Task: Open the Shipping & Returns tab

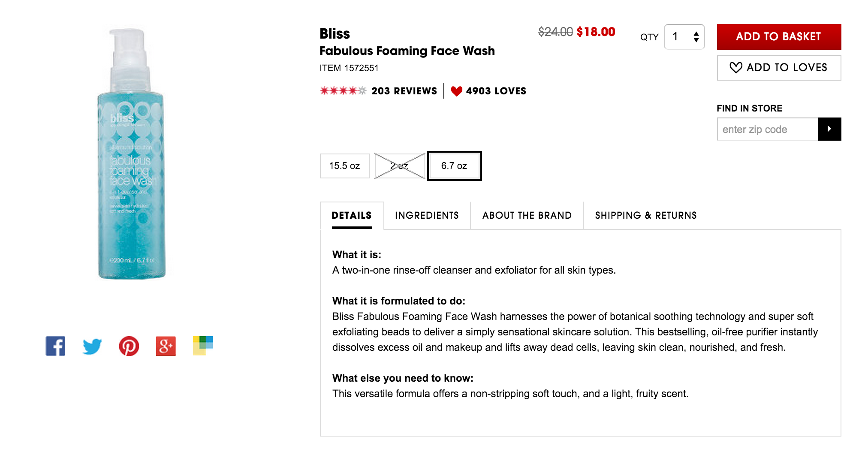Action: [x=645, y=215]
